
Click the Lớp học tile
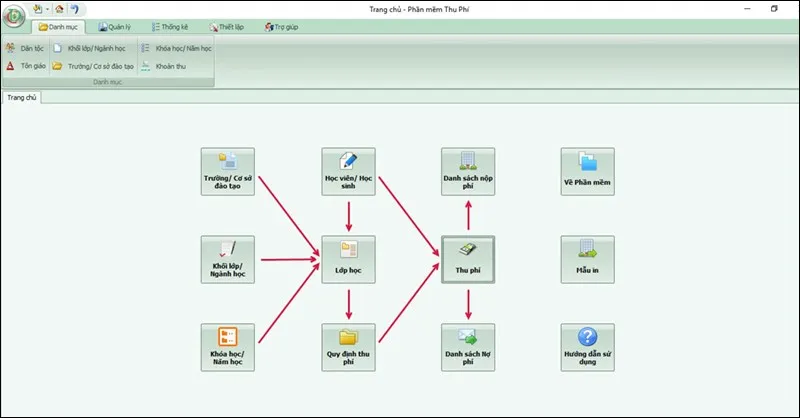(348, 260)
